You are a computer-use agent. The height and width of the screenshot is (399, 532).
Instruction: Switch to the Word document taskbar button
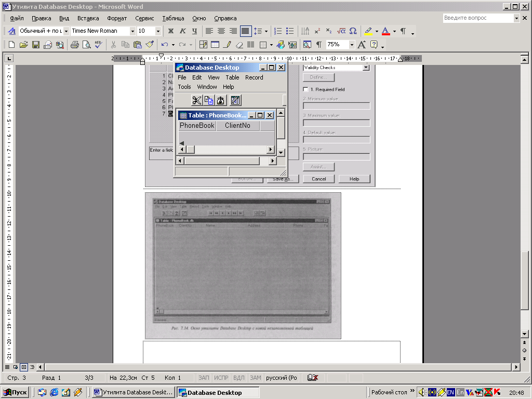click(134, 392)
